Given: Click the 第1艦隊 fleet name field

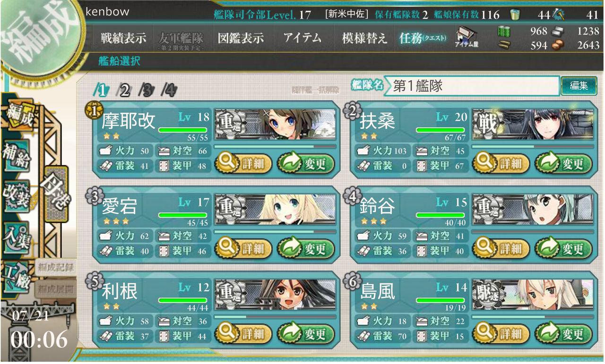Looking at the screenshot, I should point(471,86).
